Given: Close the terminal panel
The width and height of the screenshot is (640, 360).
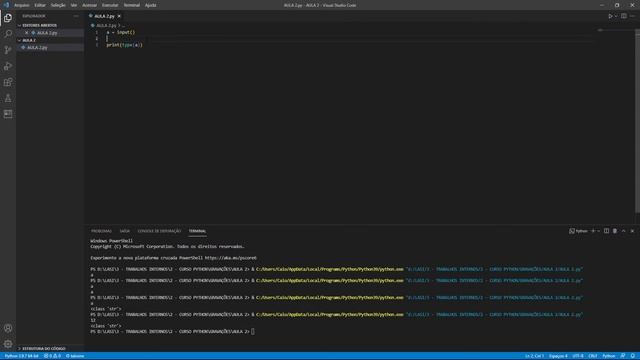Looking at the screenshot, I should (x=632, y=231).
